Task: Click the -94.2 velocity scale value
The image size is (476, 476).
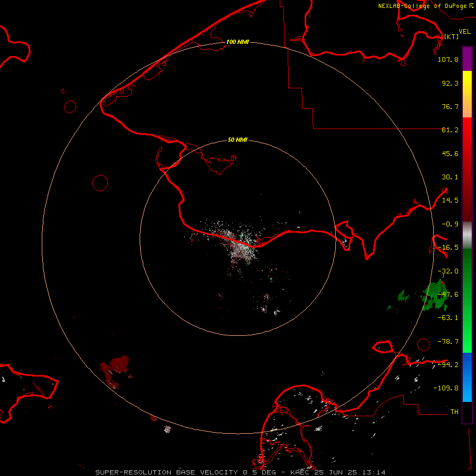Action: 448,364
